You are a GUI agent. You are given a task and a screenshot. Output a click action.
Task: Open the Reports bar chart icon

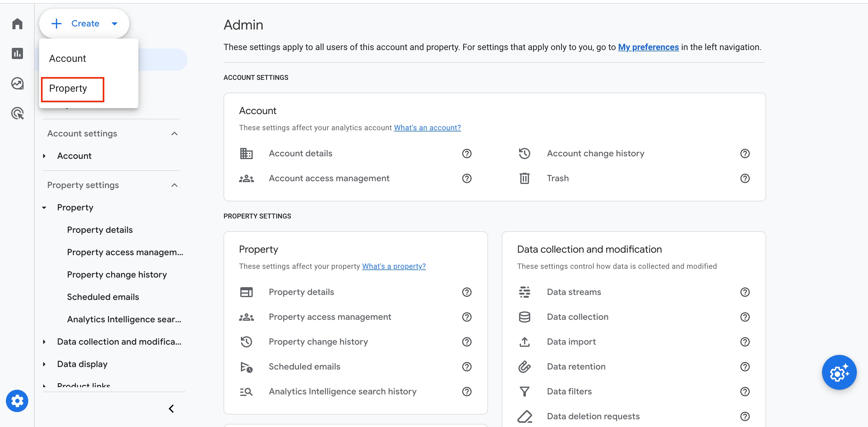(x=17, y=53)
